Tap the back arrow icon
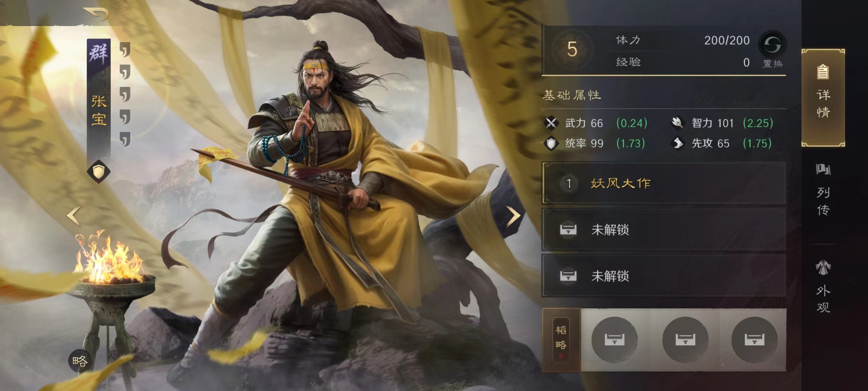Screen dimensions: 868x391 point(96,14)
